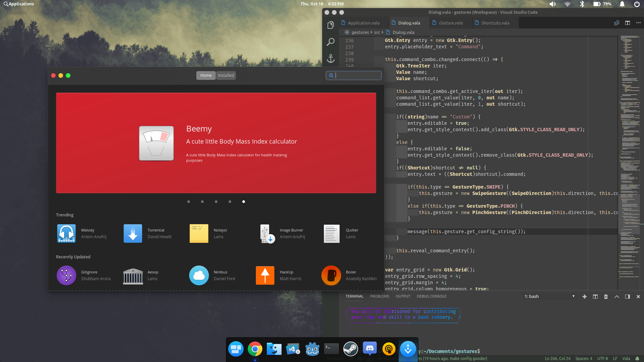
Task: Launch Steam from the dock
Action: coord(351,349)
